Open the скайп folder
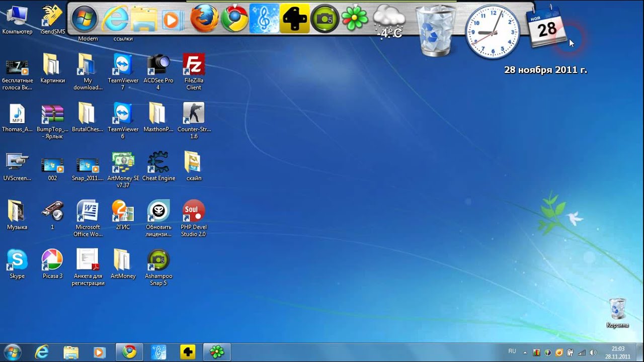This screenshot has width=644, height=362. pos(193,166)
